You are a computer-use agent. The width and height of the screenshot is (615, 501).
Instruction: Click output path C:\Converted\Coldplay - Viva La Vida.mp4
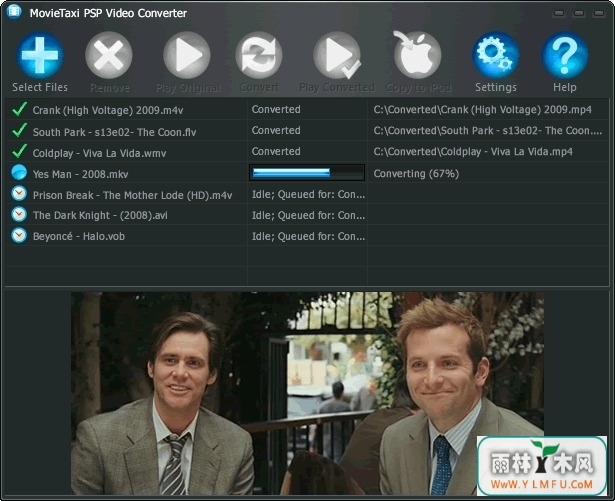tap(473, 152)
